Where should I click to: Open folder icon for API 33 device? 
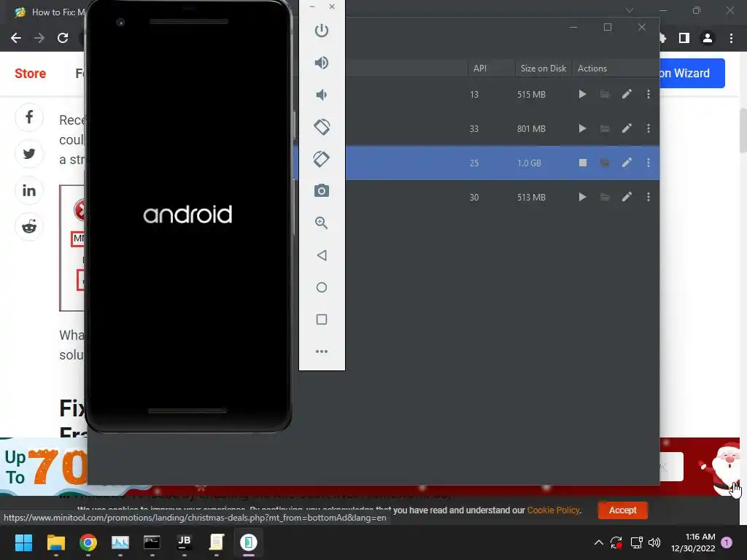pos(605,128)
